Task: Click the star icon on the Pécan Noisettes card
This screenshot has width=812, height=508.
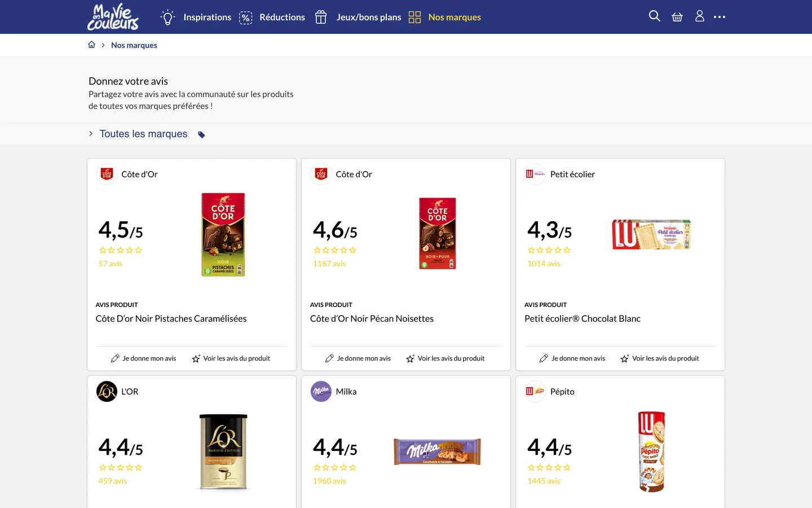Action: coord(410,358)
